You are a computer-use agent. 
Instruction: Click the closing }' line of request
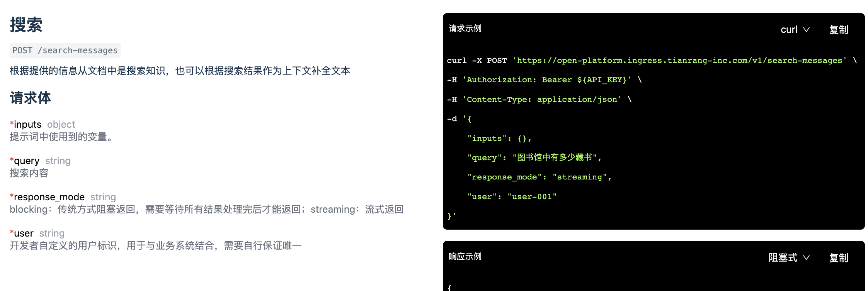point(451,216)
